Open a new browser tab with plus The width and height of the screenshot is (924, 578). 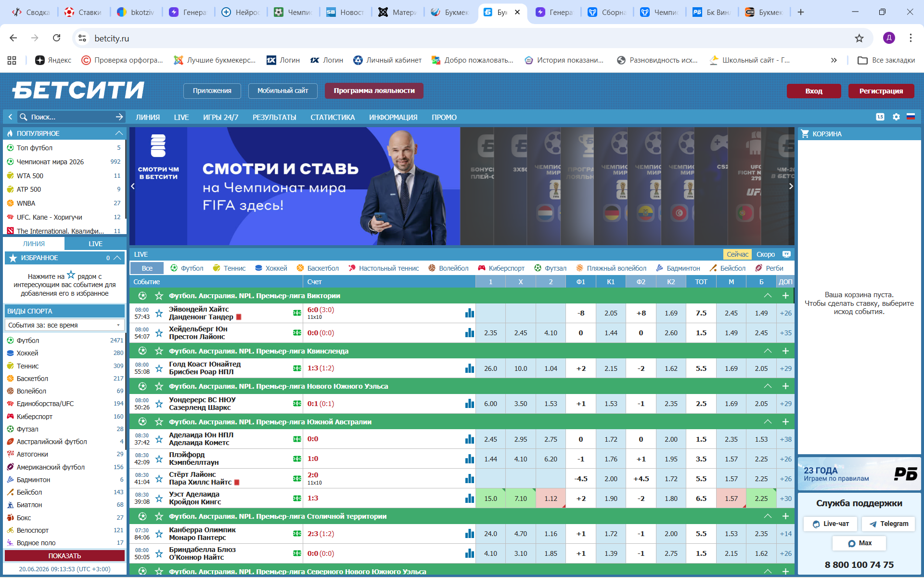point(801,12)
